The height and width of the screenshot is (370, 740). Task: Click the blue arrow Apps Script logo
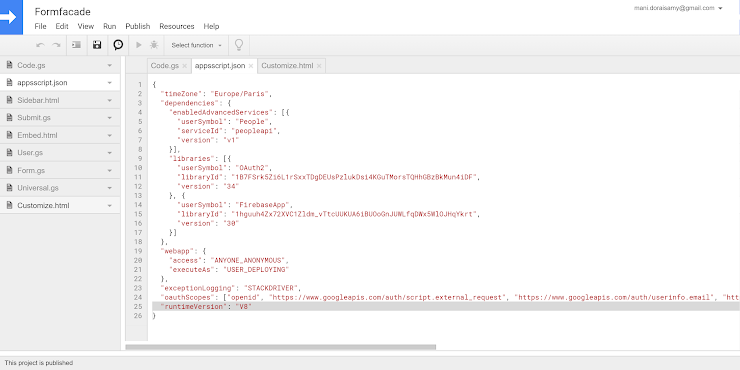[x=11, y=17]
